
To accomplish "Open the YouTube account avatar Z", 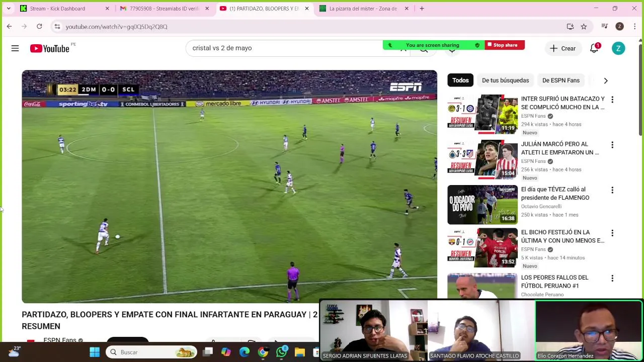I will click(x=618, y=48).
